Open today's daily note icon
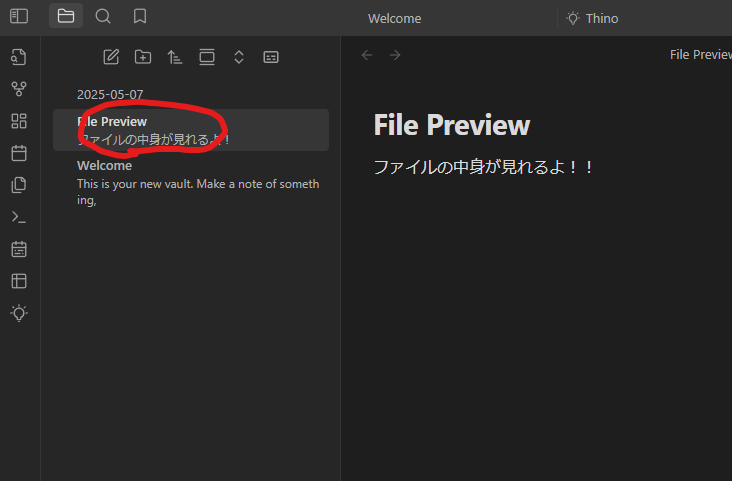Screen dimensions: 732x481 (x=19, y=153)
